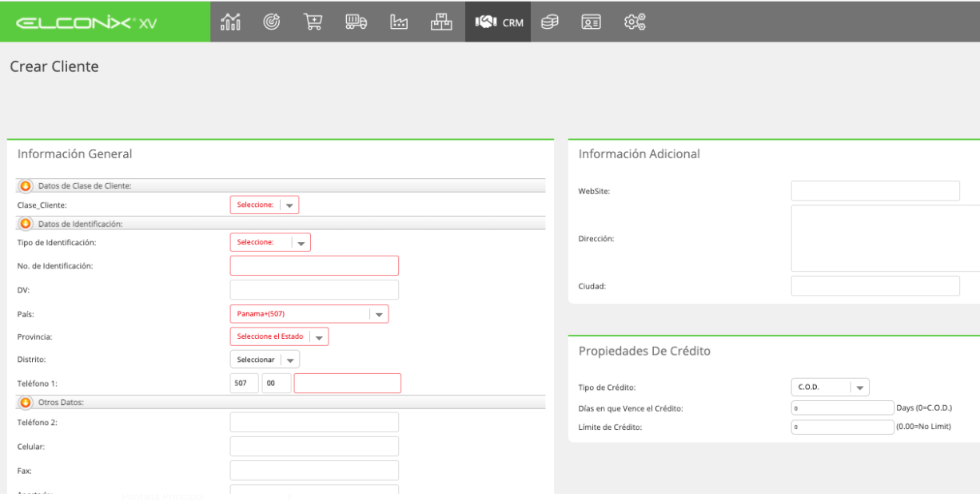Screen dimensions: 980x501
Task: Open the factory production icon in navbar
Action: (399, 22)
